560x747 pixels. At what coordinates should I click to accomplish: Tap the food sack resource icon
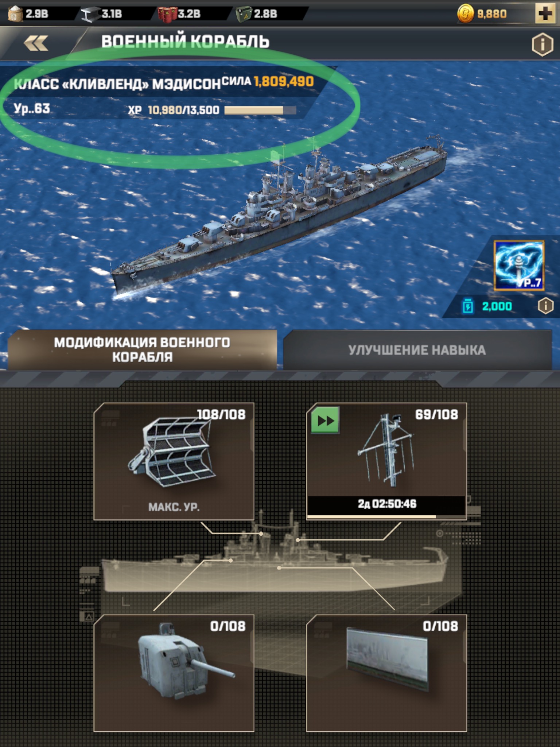[x=15, y=13]
